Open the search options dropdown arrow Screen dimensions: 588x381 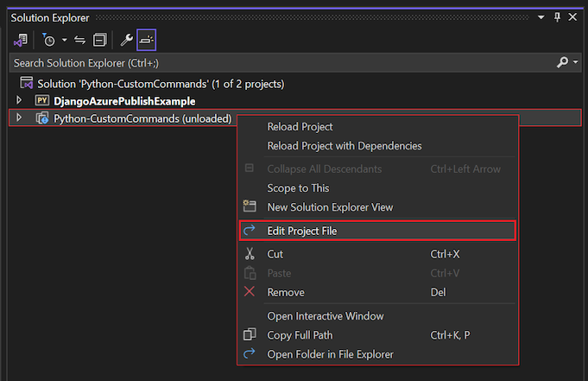pos(575,62)
